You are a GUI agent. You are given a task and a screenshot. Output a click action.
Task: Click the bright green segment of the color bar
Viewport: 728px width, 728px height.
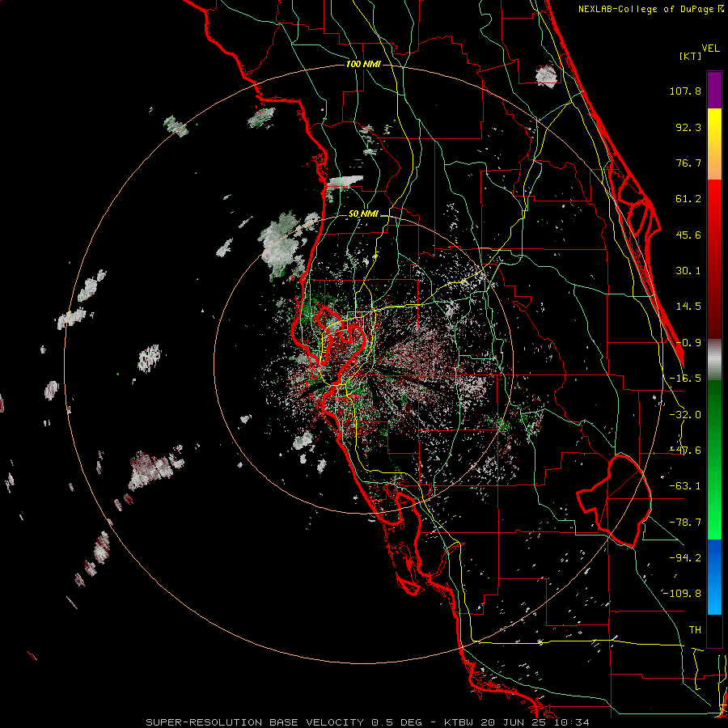tap(714, 459)
